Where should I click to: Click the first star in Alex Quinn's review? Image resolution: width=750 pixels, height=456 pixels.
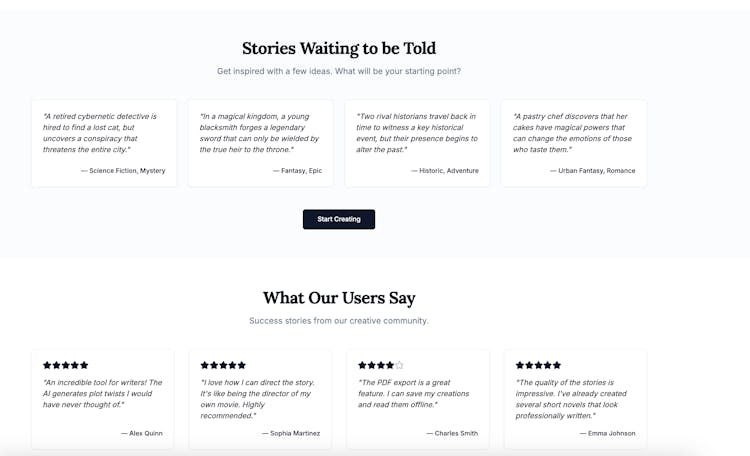(47, 365)
